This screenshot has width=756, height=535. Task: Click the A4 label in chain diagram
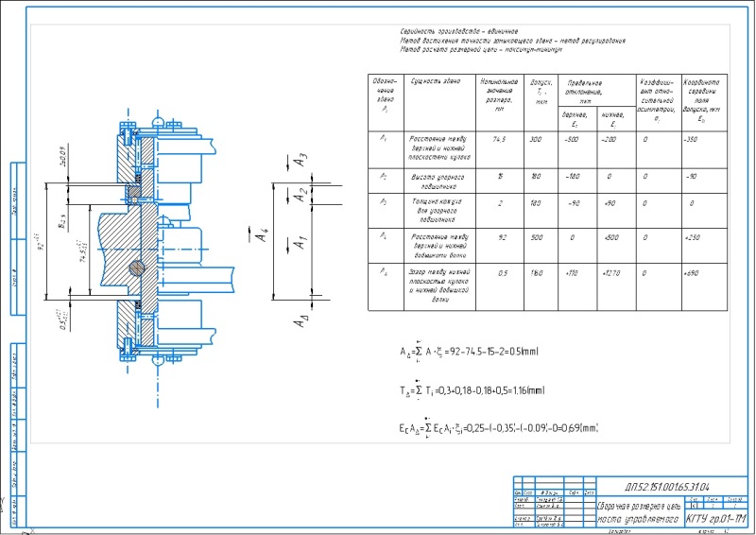click(262, 236)
